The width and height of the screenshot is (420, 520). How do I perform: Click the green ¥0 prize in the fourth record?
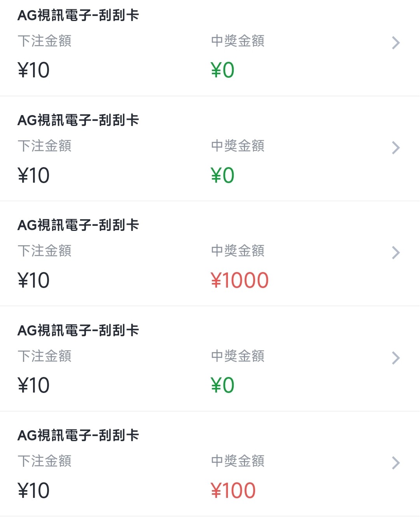click(222, 386)
